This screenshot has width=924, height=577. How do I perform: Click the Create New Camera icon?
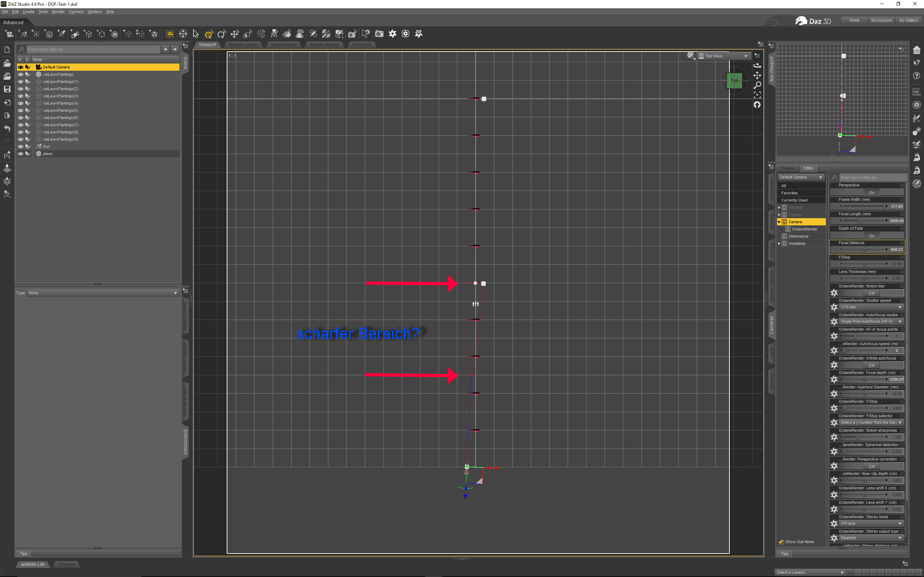(x=9, y=34)
